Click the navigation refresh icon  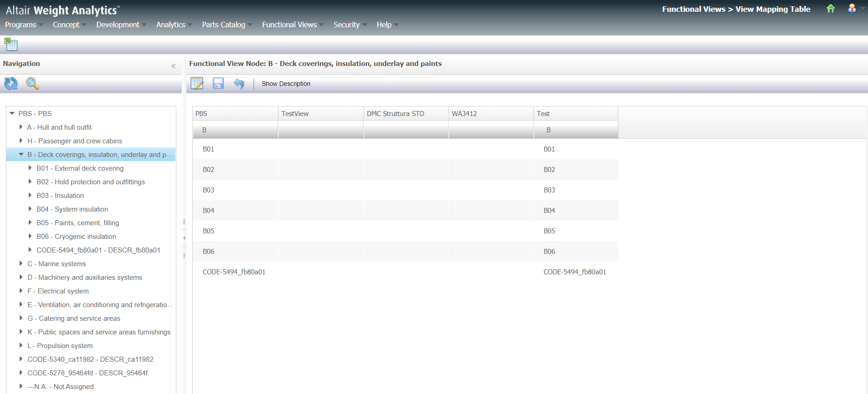(x=11, y=83)
